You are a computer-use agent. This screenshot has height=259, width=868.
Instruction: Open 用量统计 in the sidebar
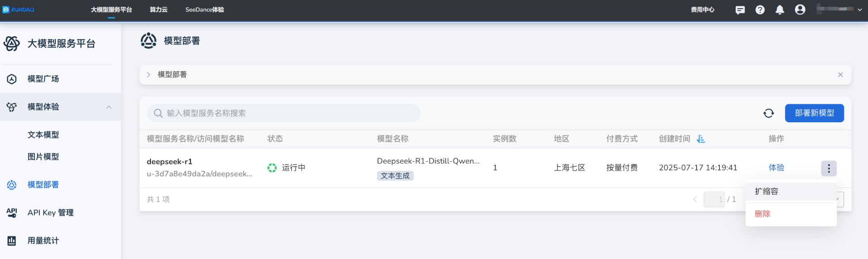(43, 241)
